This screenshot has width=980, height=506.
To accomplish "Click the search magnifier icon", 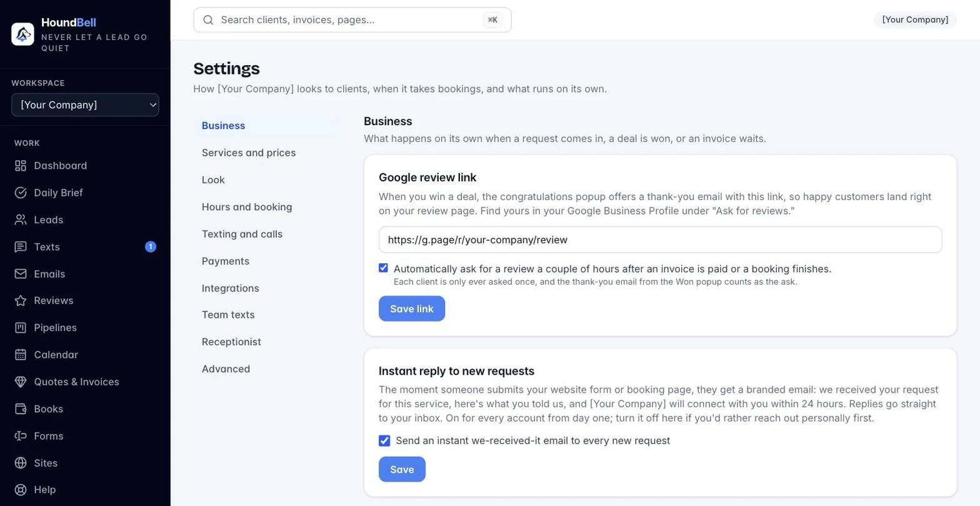I will point(209,20).
